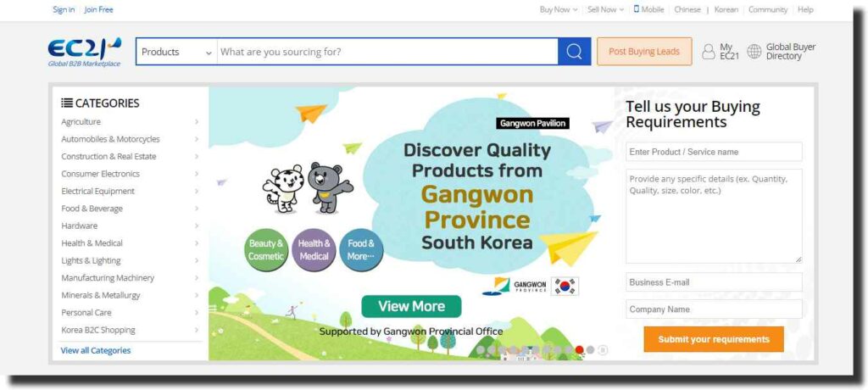Screen dimensions: 868x390
Task: Click the Health & Medical purple circle
Action: pos(314,250)
